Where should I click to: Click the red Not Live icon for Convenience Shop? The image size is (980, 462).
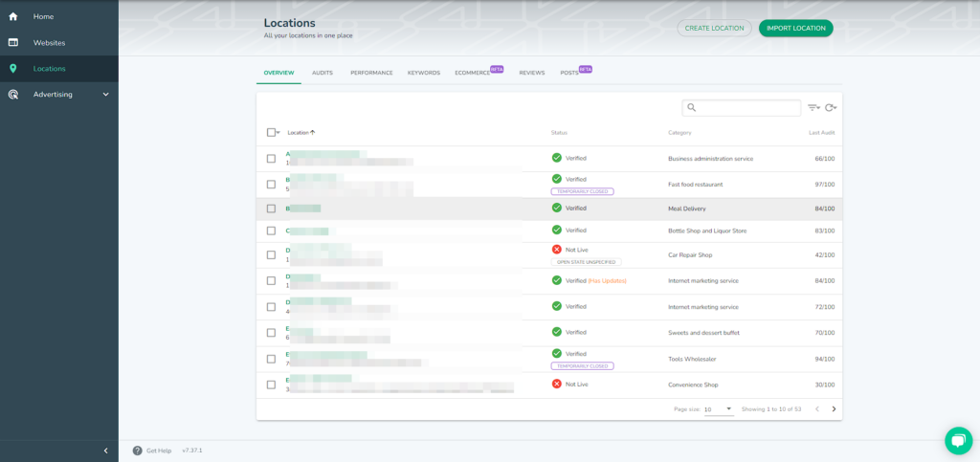556,384
